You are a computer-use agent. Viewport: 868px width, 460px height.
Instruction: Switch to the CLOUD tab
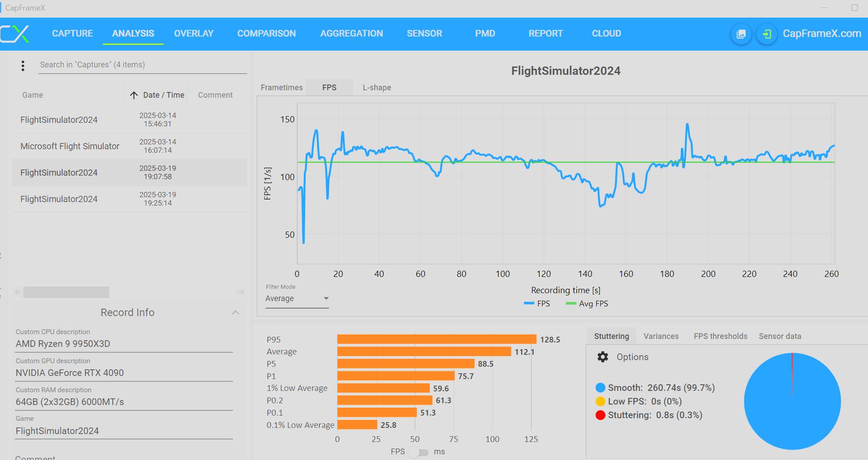click(x=606, y=33)
